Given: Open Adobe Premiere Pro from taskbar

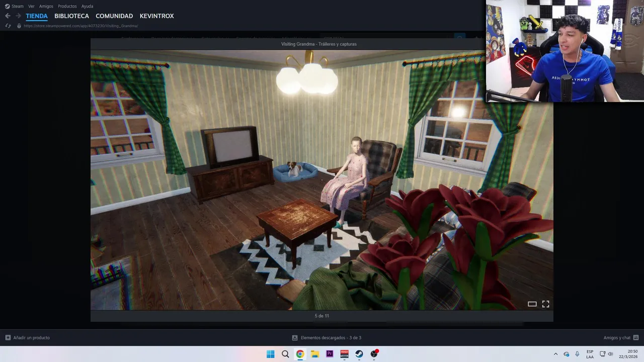Looking at the screenshot, I should 330,354.
